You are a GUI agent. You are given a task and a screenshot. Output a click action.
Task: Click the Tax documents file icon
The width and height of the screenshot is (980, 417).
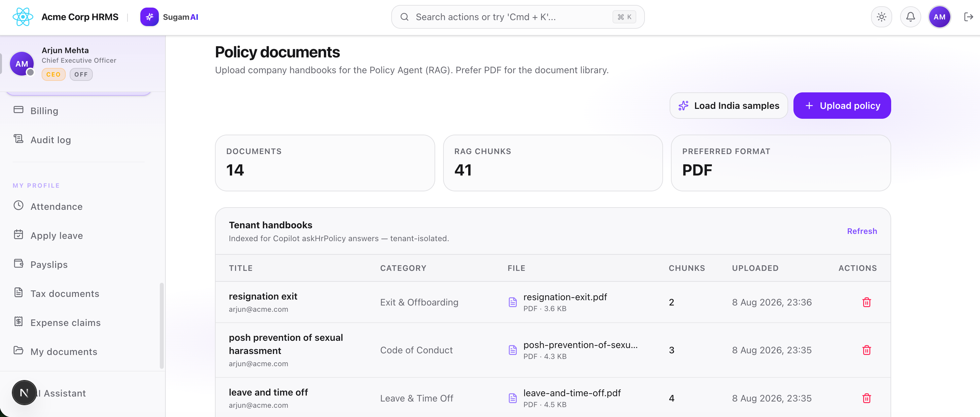[18, 292]
